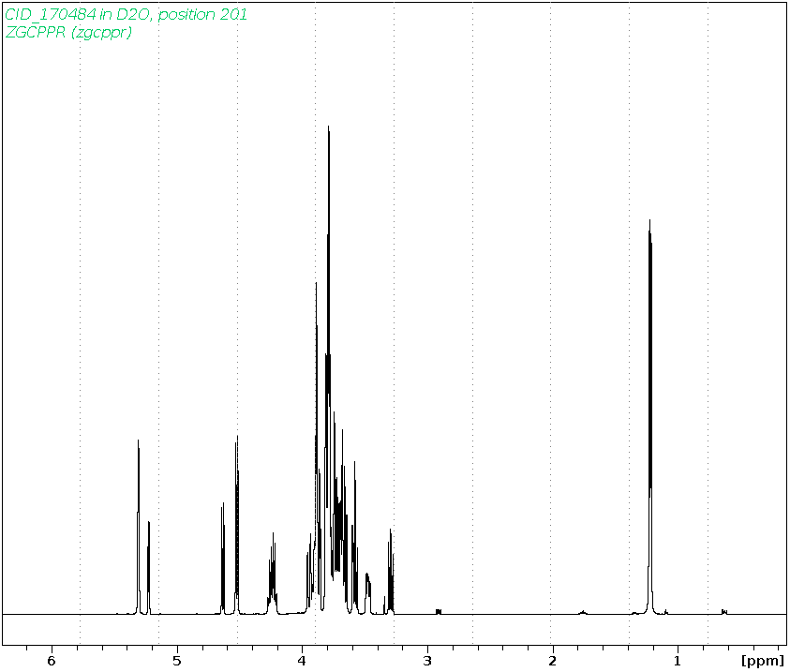Pick the tallest peak near 3.8 ppm
790x672 pixels.
coord(329,370)
